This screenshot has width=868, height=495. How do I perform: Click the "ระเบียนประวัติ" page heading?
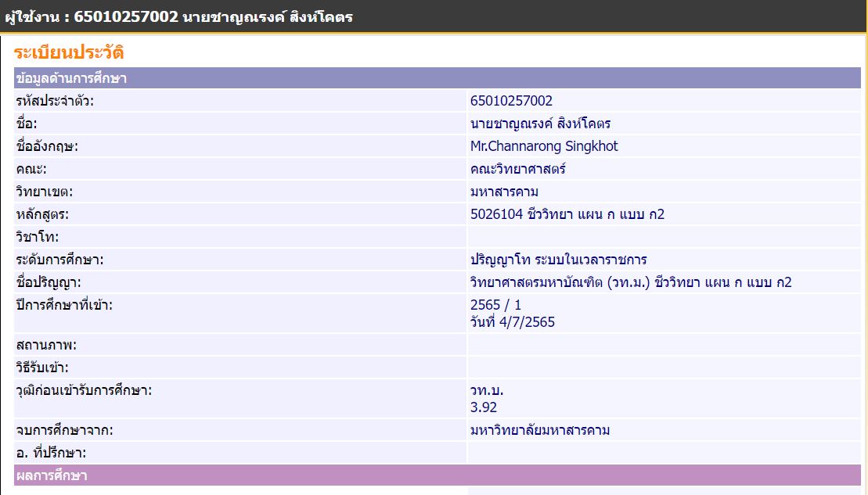click(x=69, y=53)
